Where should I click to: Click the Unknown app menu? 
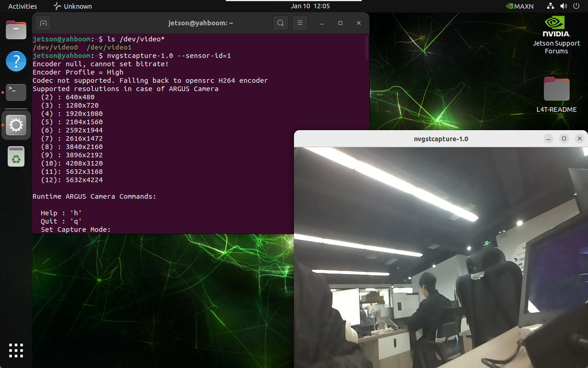(x=73, y=6)
